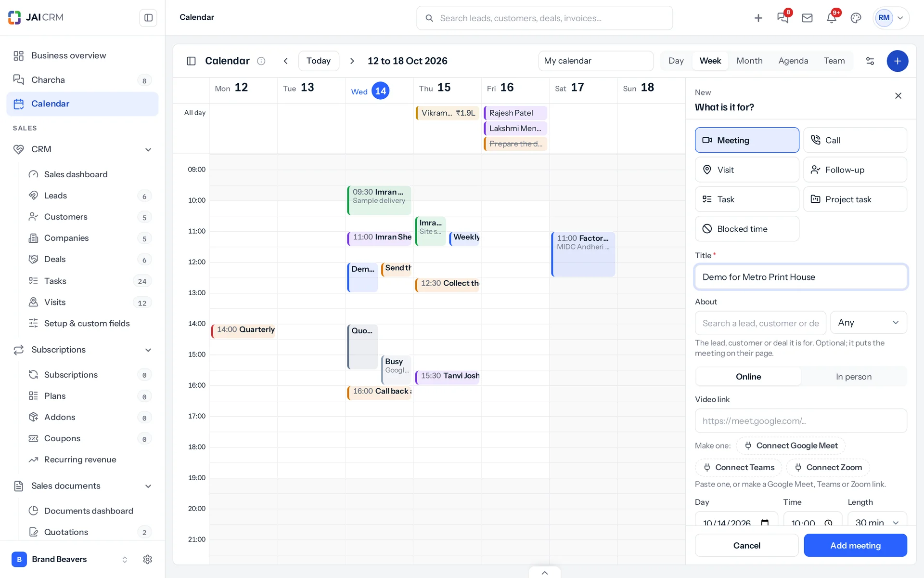Switch meeting mode to In person
The width and height of the screenshot is (924, 578).
854,377
